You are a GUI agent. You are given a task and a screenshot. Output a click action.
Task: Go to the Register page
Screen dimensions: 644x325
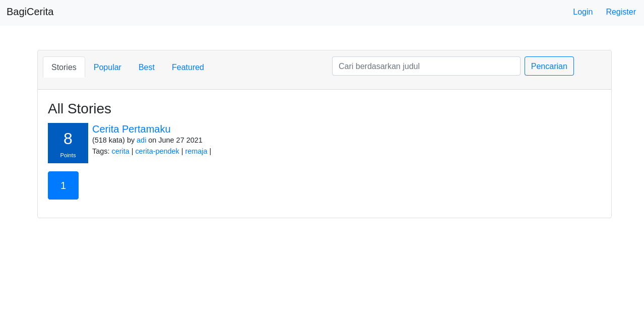pos(621,12)
